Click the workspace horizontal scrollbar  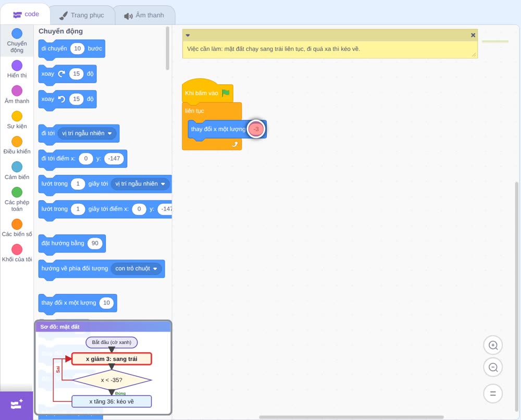coord(351,417)
